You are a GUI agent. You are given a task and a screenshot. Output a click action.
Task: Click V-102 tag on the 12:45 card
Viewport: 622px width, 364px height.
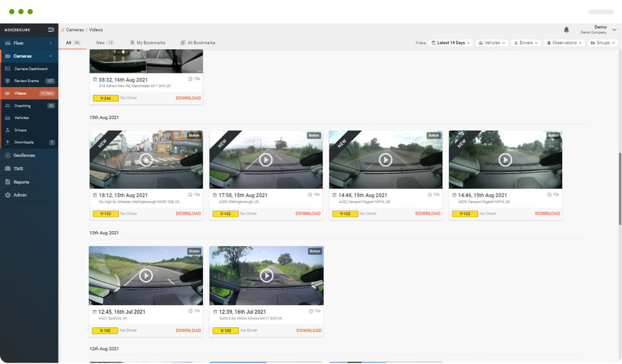105,331
